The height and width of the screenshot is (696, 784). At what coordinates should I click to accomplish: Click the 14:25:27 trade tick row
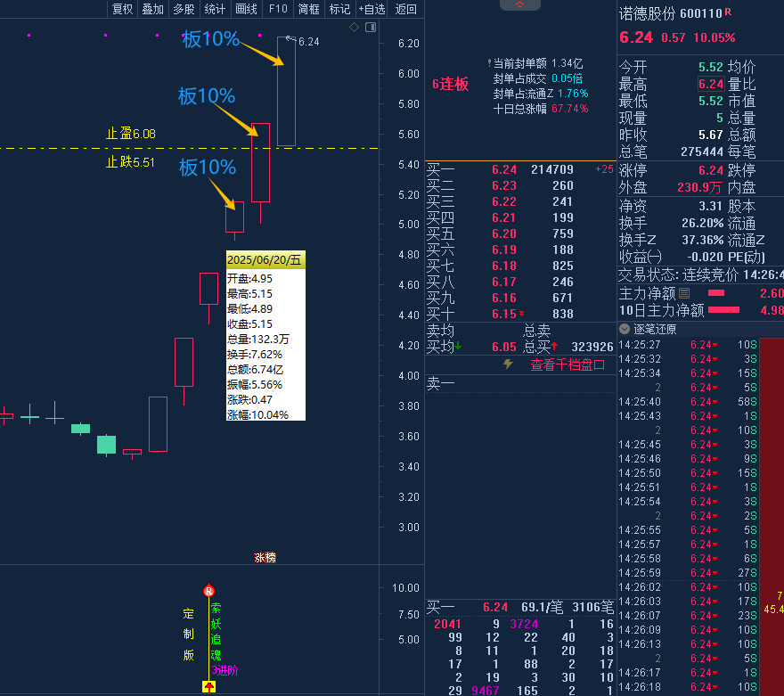[688, 345]
